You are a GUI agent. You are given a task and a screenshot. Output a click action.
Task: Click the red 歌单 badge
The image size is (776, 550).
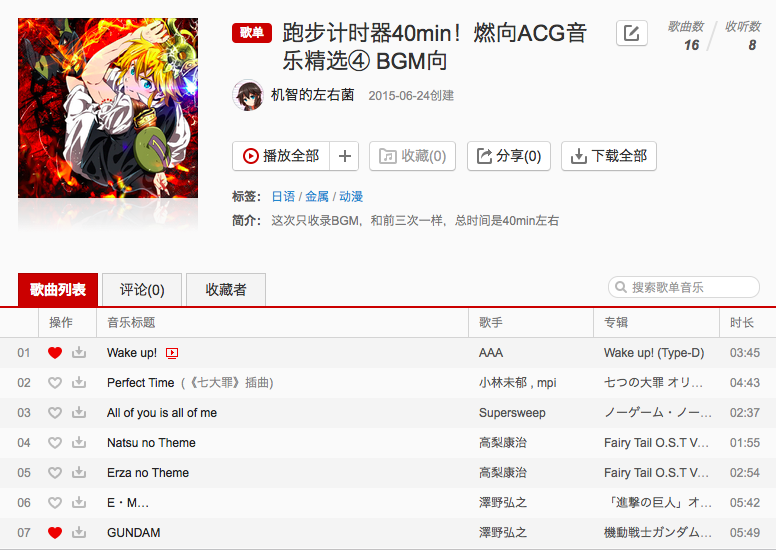coord(252,33)
